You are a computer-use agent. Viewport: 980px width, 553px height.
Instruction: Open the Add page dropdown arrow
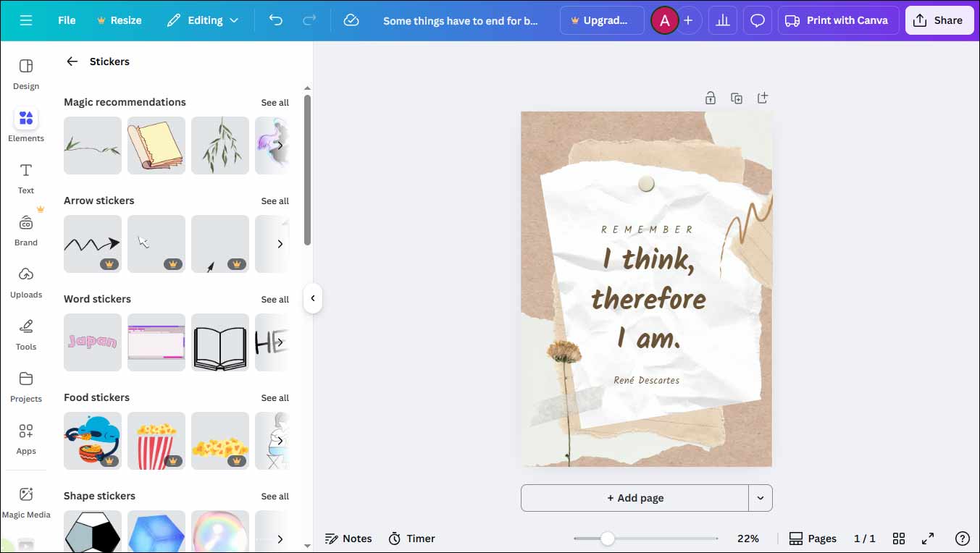(x=760, y=498)
